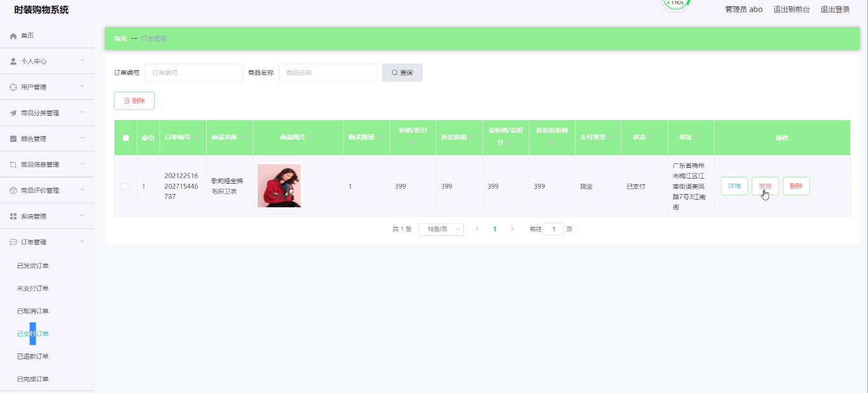This screenshot has width=868, height=393.
Task: Click the chart icon for 颜色管理
Action: coord(13,139)
